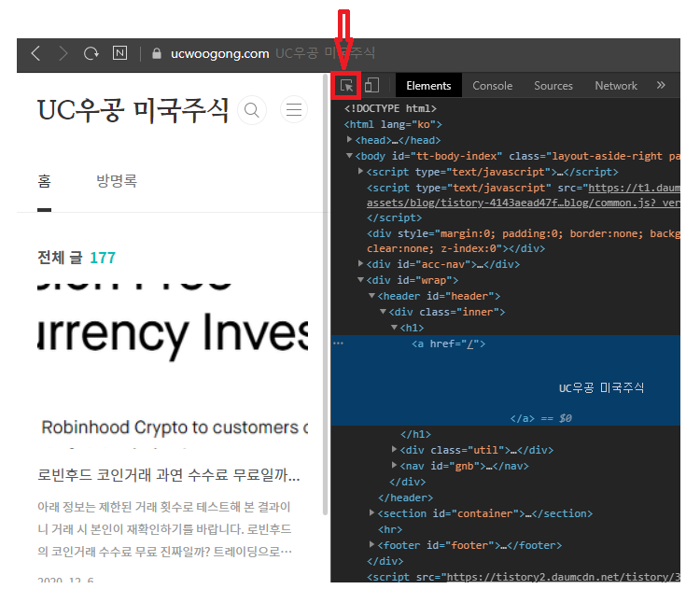
Task: Expand the div acc-nav node
Action: 360,264
